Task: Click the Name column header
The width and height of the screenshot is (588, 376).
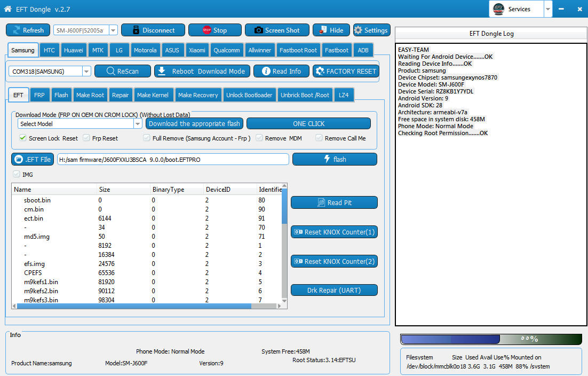Action: (54, 190)
